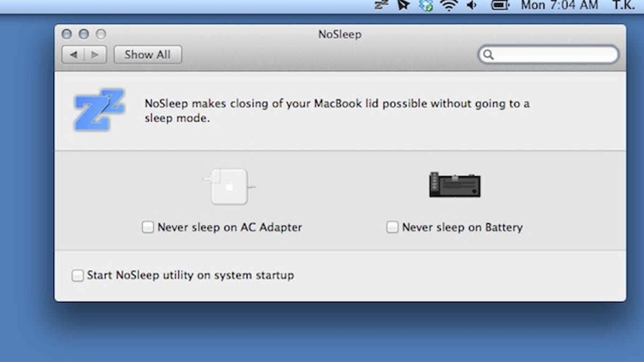
Task: Open the volume control in menu bar
Action: 471,5
